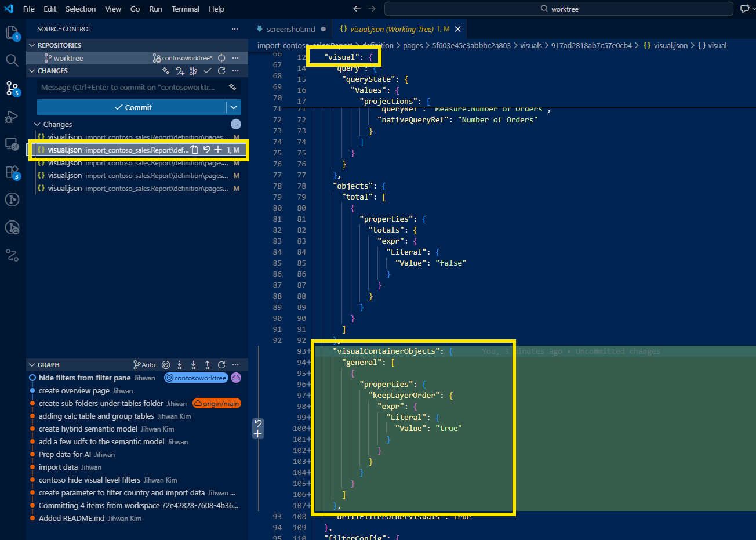Open the Search view in activity bar

click(12, 60)
